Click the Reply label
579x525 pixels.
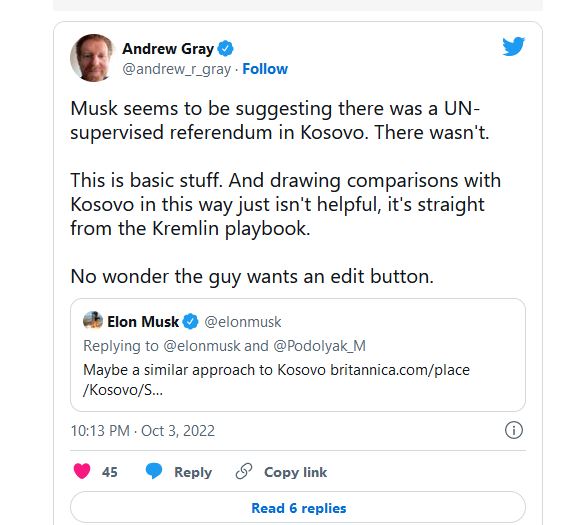click(x=193, y=472)
